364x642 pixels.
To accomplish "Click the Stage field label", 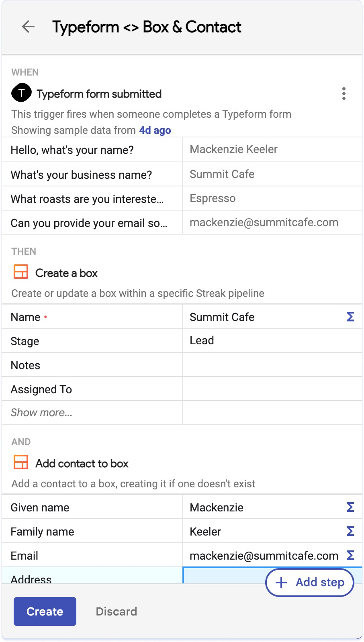I will pyautogui.click(x=25, y=341).
